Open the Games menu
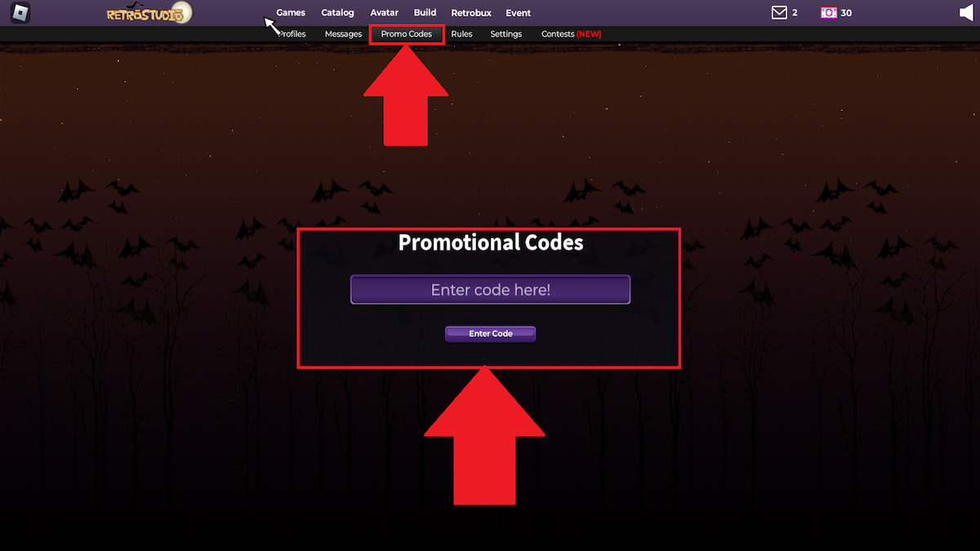980x551 pixels. pyautogui.click(x=291, y=13)
